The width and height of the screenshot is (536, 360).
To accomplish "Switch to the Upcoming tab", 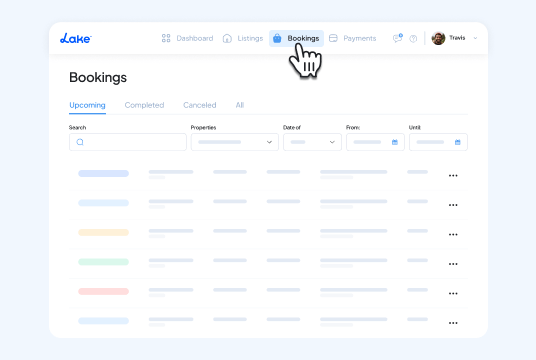I will pos(88,105).
